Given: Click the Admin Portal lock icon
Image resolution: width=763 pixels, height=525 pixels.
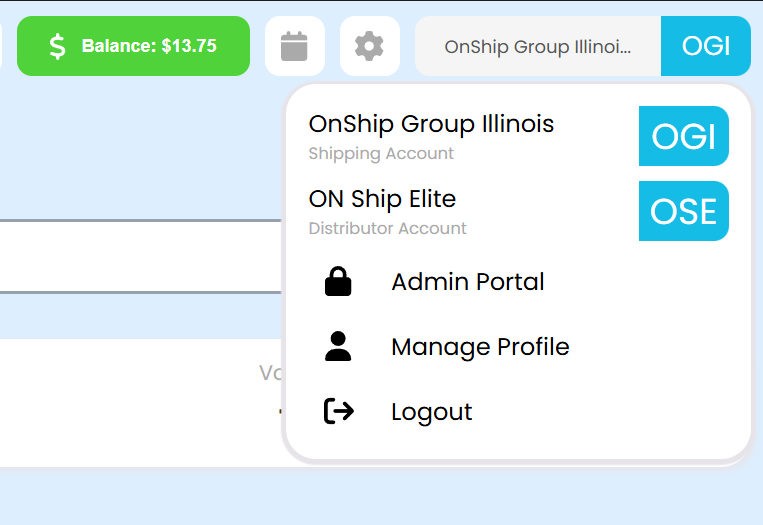Looking at the screenshot, I should point(338,282).
